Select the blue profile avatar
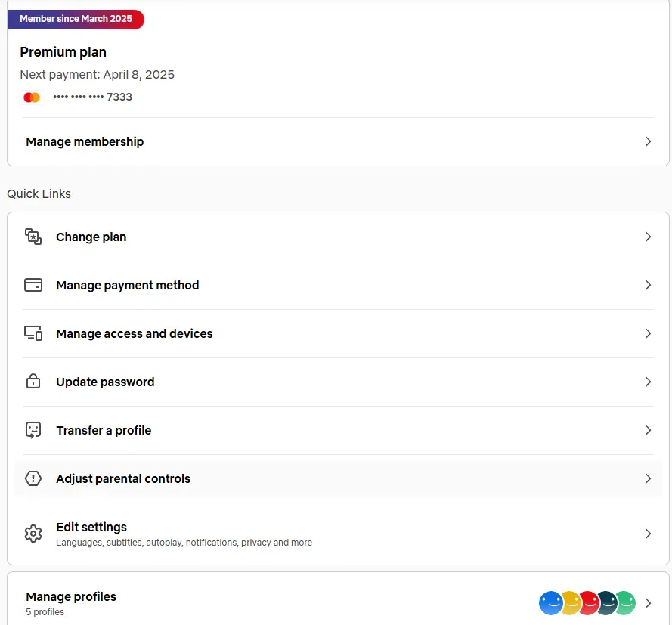672x625 pixels. click(x=550, y=603)
